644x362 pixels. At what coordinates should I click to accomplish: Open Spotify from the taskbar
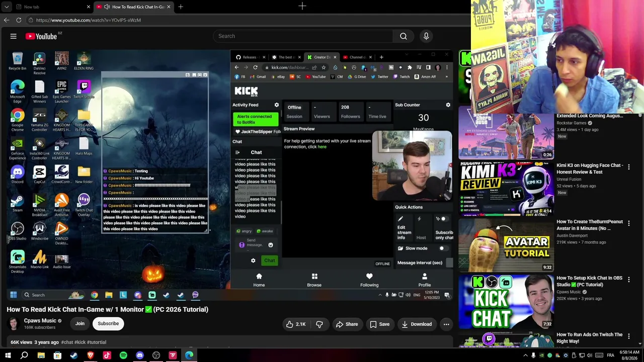[123, 355]
